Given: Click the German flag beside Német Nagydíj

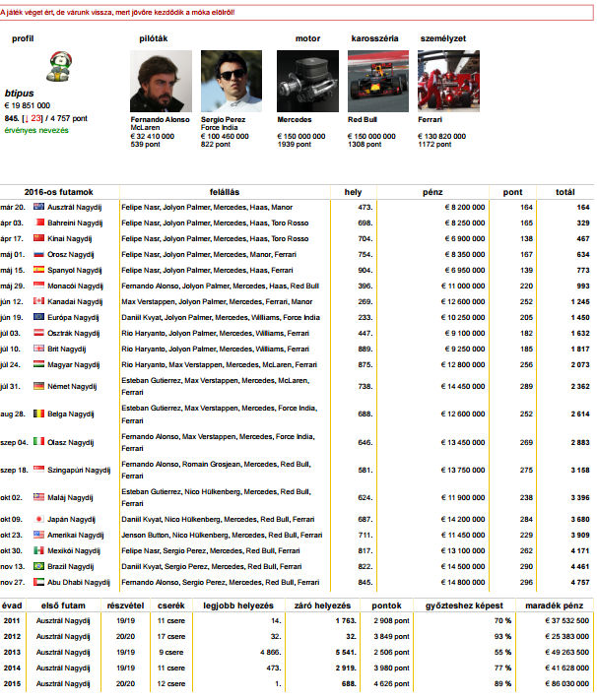Looking at the screenshot, I should coord(38,386).
